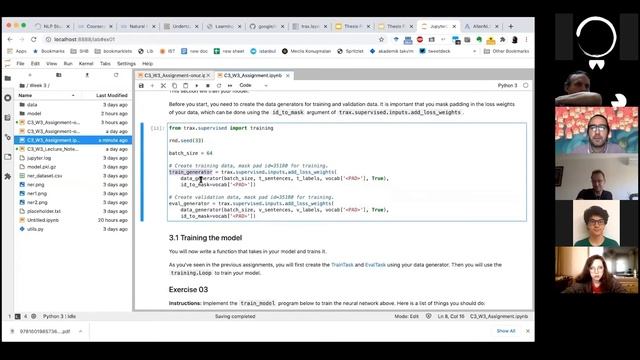Viewport: 640px width, 360px height.
Task: Refresh the file list icon
Action: tap(116, 75)
